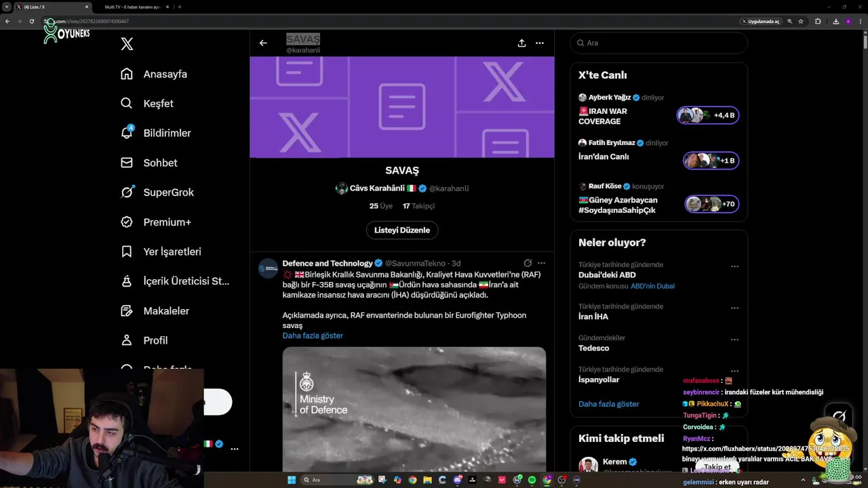Open File Explorer from the taskbar
868x488 pixels.
point(427,480)
